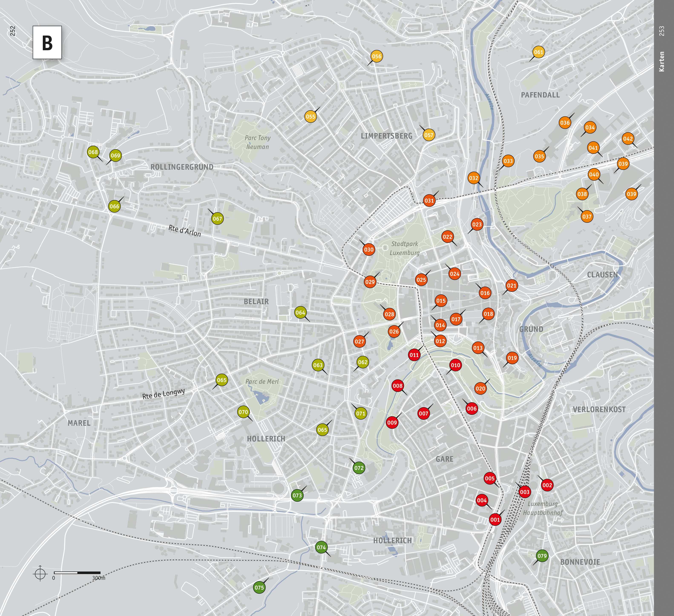674x616 pixels.
Task: Select olive marker 068
Action: pyautogui.click(x=93, y=152)
